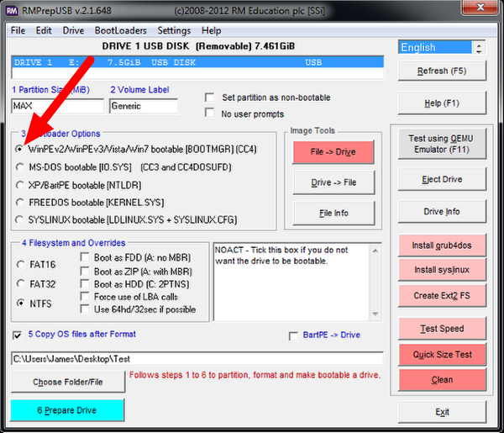
Task: Choose FAT32 filesystem
Action: click(20, 283)
